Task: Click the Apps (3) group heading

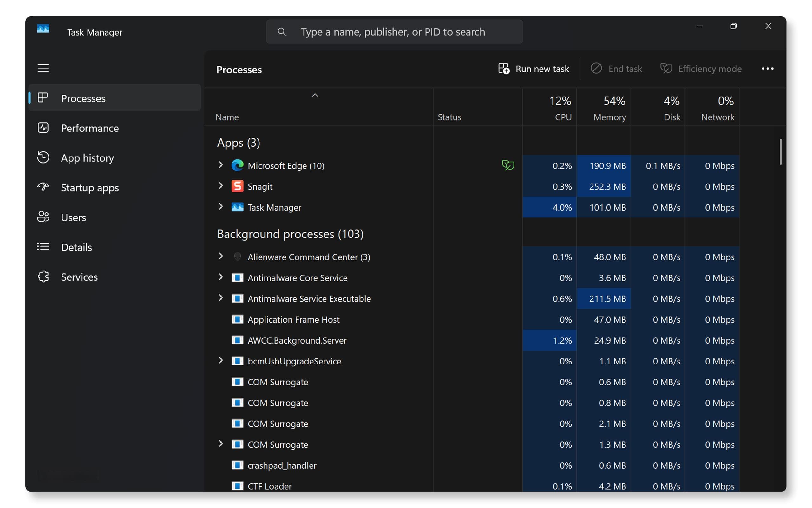Action: tap(239, 143)
